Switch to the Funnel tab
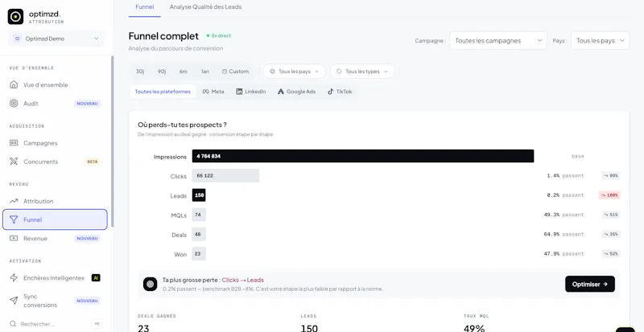The image size is (644, 332). coord(145,7)
